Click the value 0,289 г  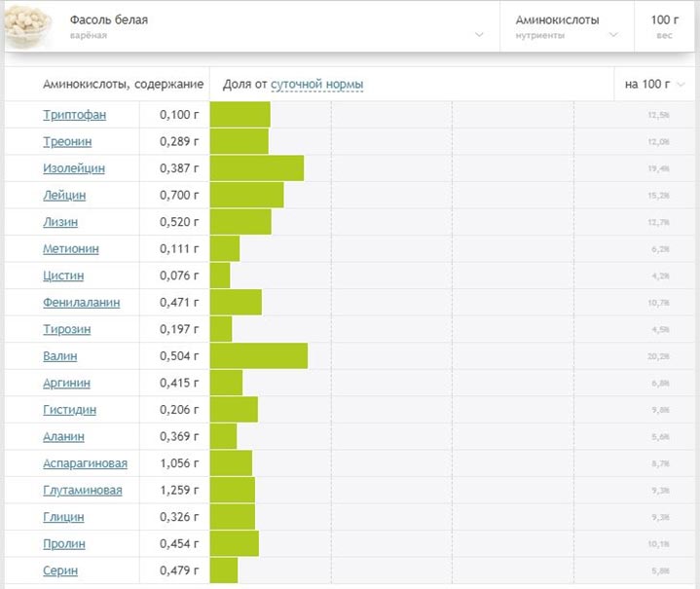pos(179,141)
